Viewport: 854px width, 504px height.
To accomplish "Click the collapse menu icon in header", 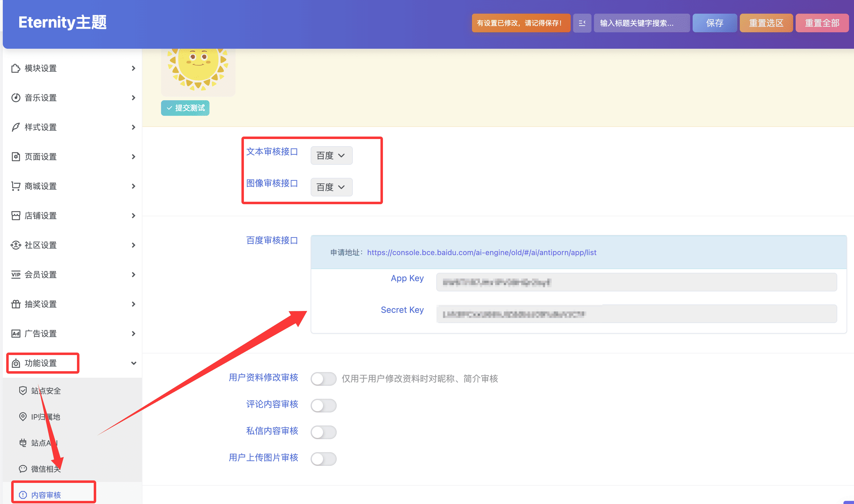I will (582, 23).
